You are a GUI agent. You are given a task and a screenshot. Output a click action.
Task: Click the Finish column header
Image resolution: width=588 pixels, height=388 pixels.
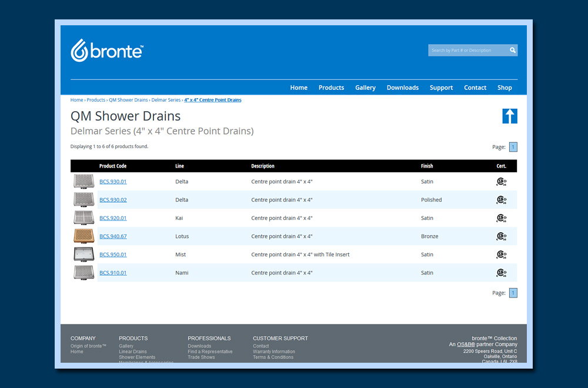[427, 166]
